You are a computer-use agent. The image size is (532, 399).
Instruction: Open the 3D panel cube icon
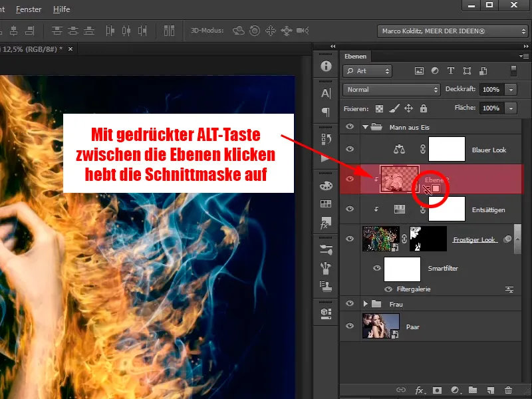tap(326, 313)
